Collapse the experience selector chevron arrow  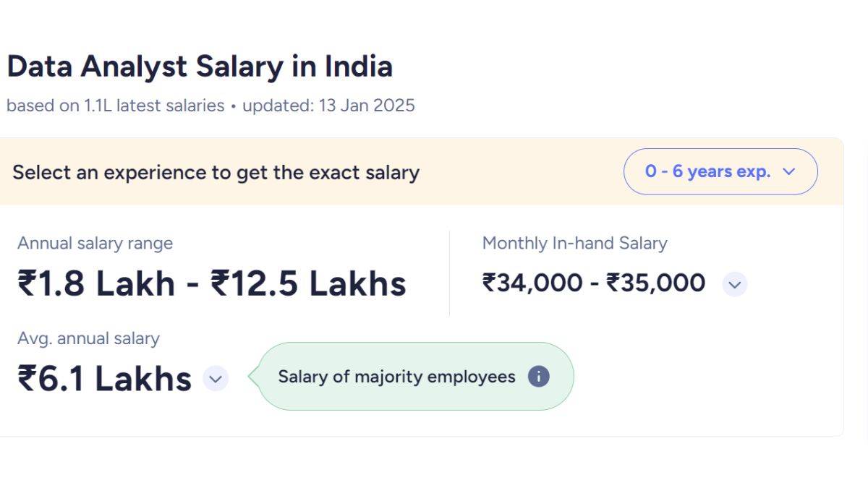click(x=790, y=171)
